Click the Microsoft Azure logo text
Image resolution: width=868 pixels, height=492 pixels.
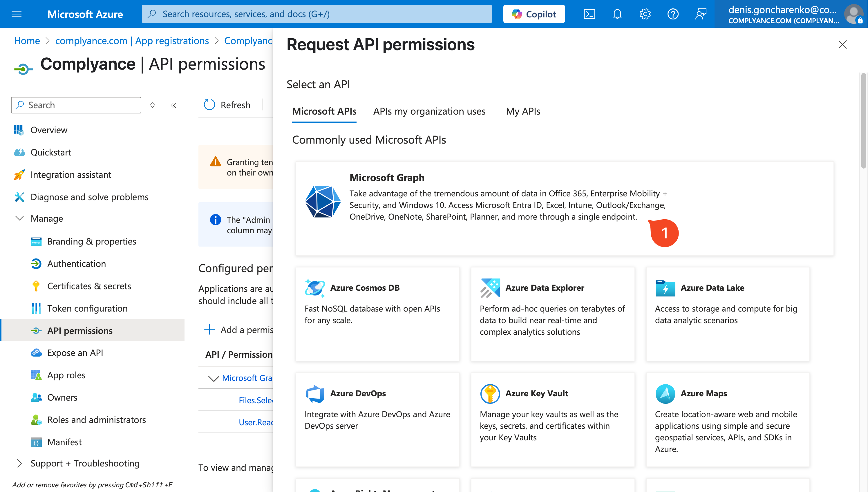click(85, 14)
